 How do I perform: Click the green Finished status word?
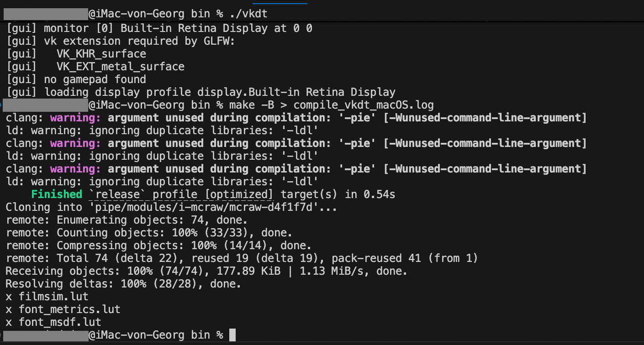click(x=57, y=195)
